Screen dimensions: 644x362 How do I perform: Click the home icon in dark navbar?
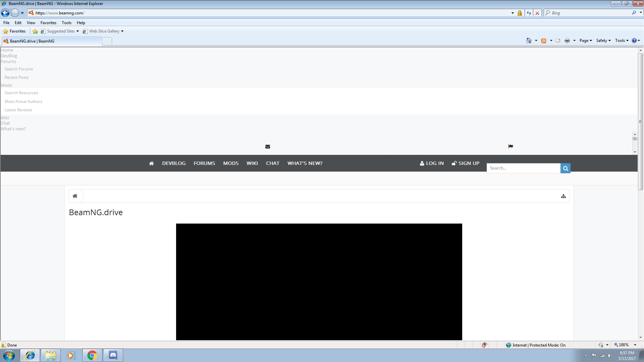(151, 163)
